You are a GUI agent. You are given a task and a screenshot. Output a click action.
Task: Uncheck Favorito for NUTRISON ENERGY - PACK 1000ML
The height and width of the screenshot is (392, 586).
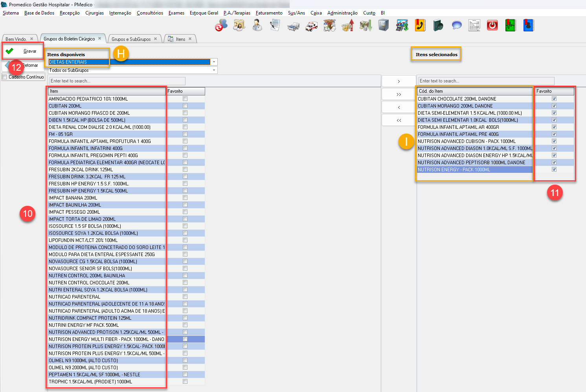pos(554,170)
